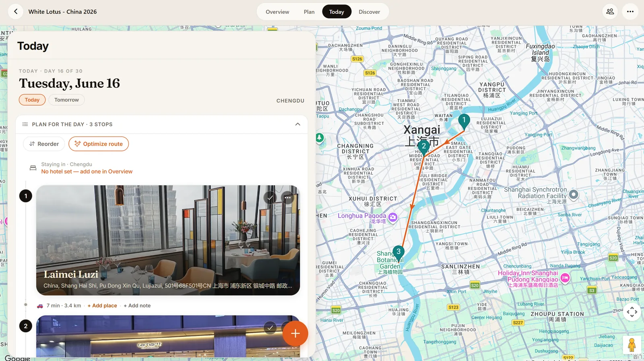Switch to the Overview tab
Image resolution: width=644 pixels, height=361 pixels.
coord(277,12)
